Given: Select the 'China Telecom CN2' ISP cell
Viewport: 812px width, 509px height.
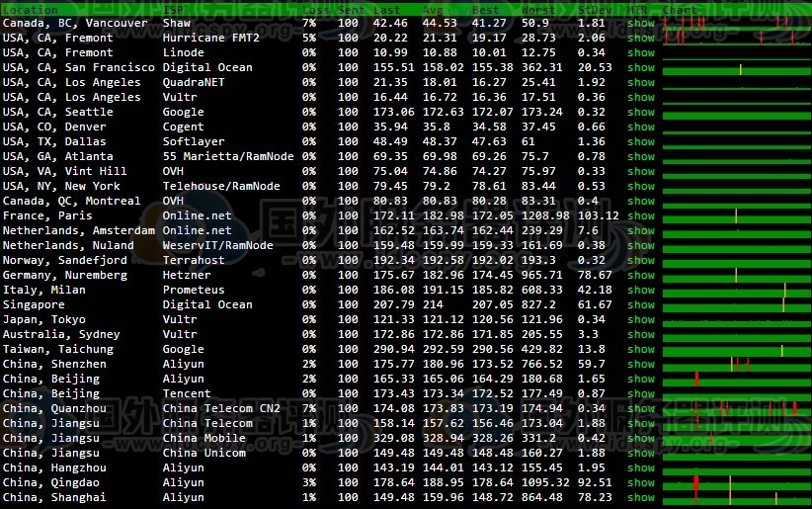Looking at the screenshot, I should (221, 408).
